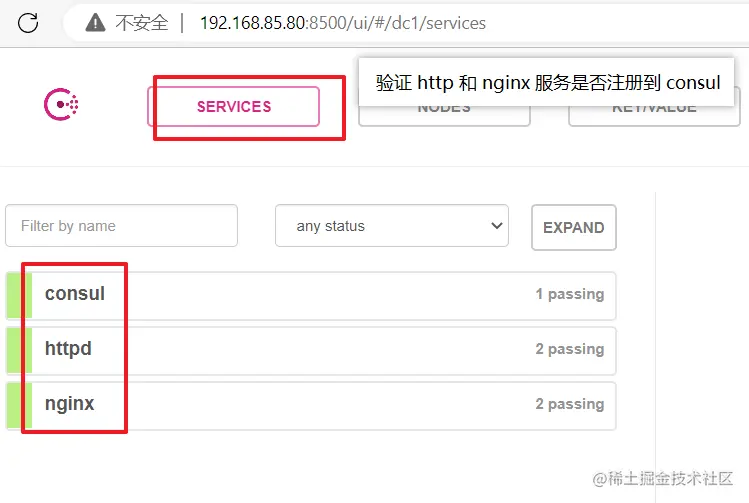Focus the Filter by name field
The height and width of the screenshot is (503, 749).
point(121,225)
